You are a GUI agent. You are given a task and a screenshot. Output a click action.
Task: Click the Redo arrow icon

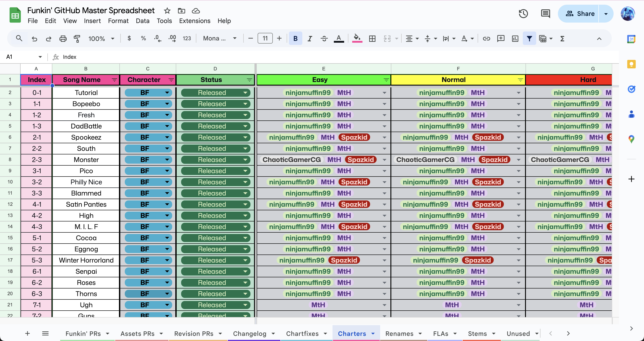point(49,38)
